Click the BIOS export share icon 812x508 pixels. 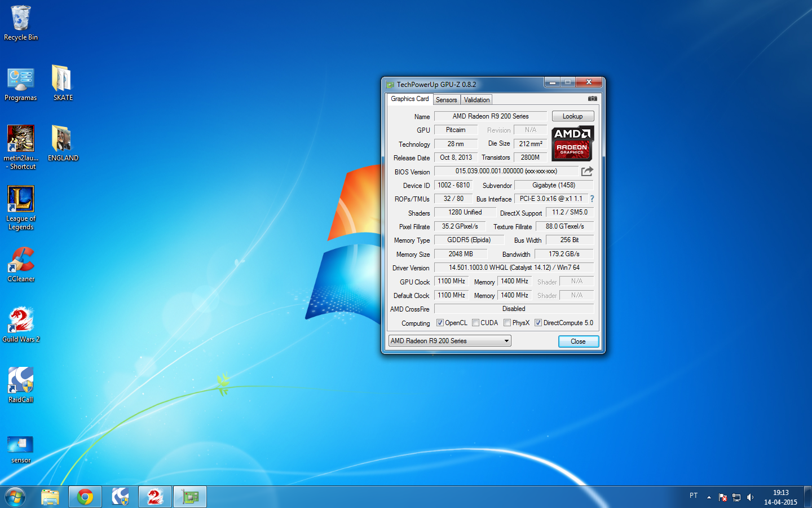587,171
